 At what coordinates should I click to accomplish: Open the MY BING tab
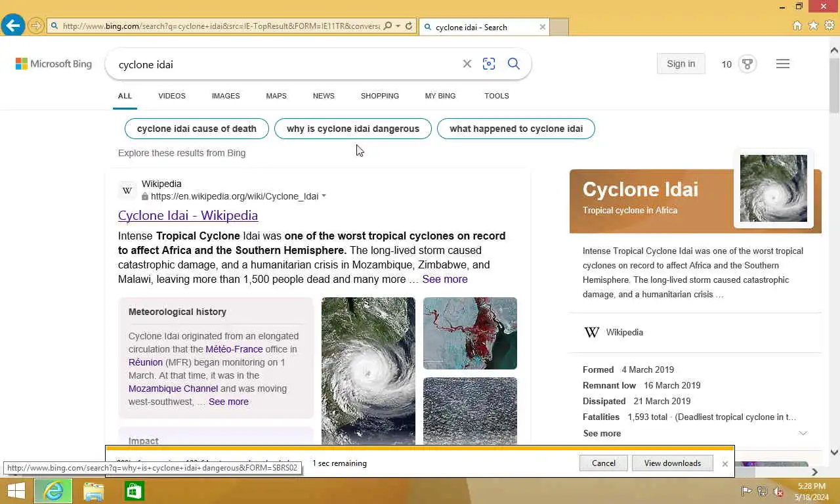click(440, 96)
